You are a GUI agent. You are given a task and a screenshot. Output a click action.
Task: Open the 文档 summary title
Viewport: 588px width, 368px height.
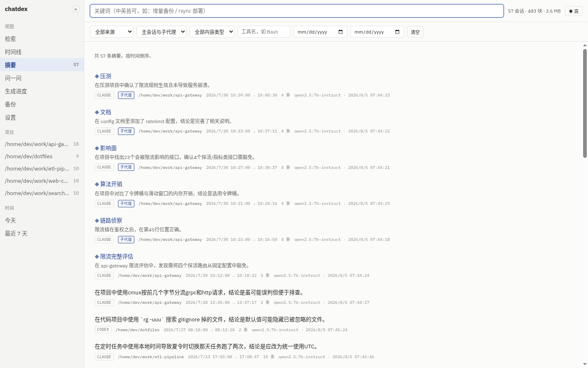coord(105,112)
